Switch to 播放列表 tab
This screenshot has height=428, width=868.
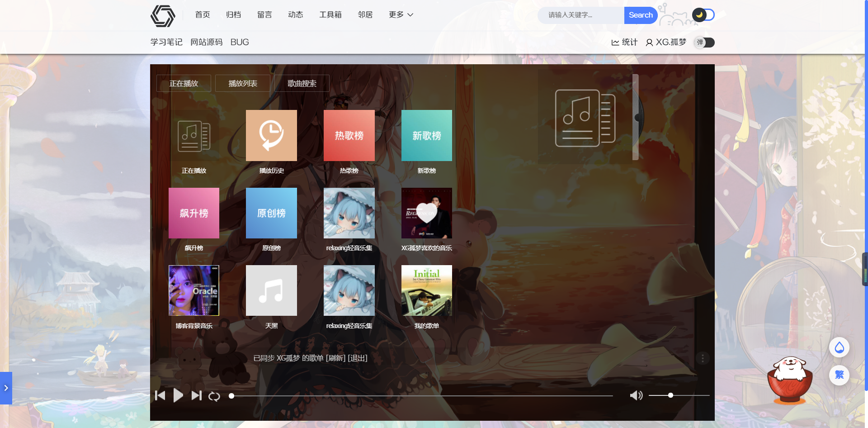point(243,83)
